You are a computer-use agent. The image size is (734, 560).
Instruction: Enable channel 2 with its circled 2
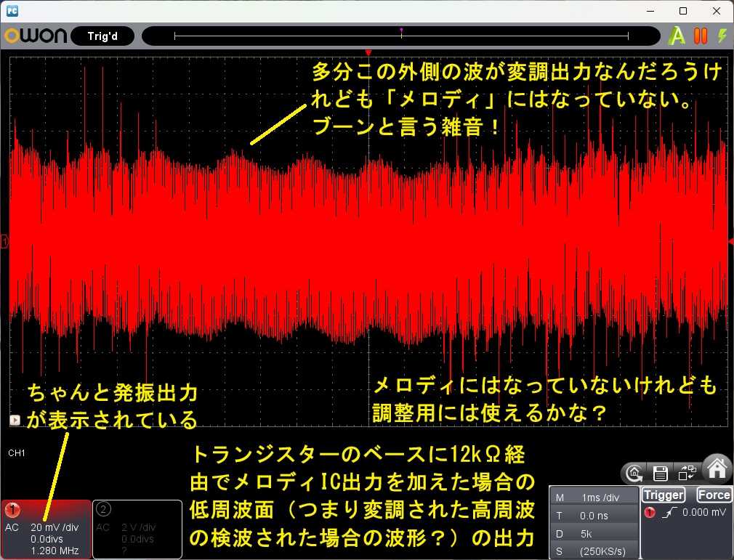point(103,509)
